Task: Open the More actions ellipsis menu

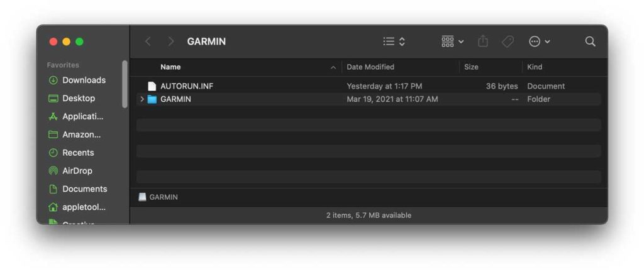Action: point(539,41)
